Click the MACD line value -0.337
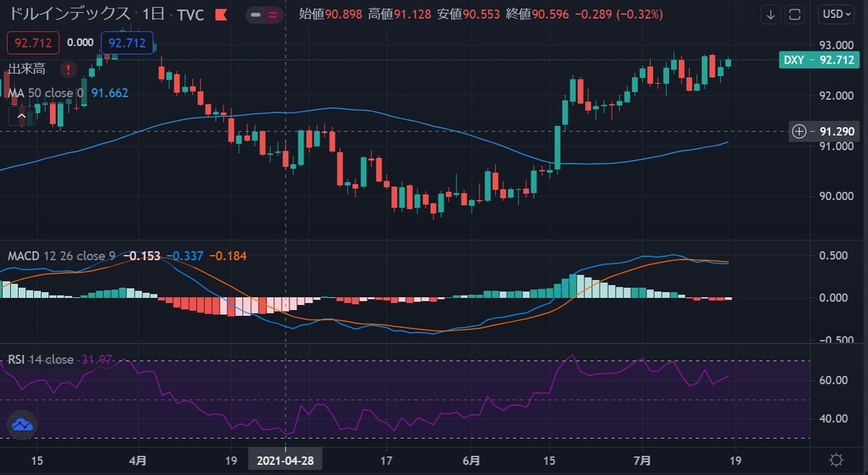 pos(185,256)
